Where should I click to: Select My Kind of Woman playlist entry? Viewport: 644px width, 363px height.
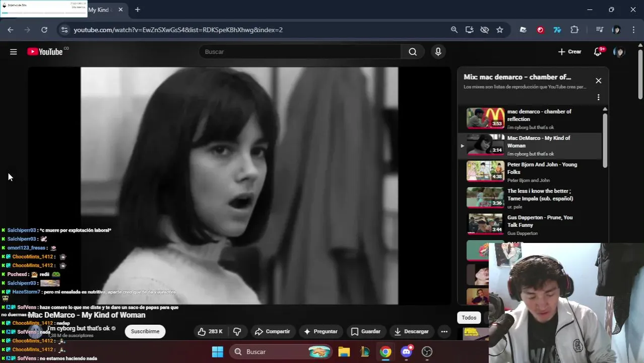click(529, 145)
